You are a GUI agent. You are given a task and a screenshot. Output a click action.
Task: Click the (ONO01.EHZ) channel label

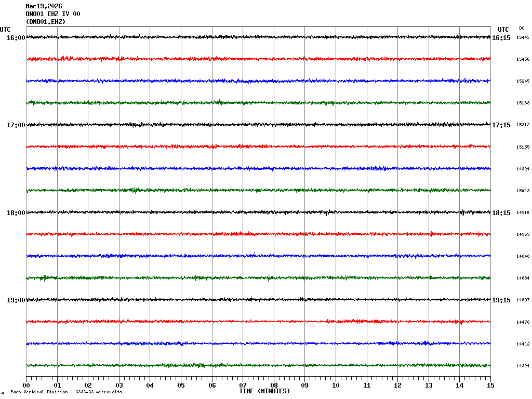pyautogui.click(x=46, y=22)
